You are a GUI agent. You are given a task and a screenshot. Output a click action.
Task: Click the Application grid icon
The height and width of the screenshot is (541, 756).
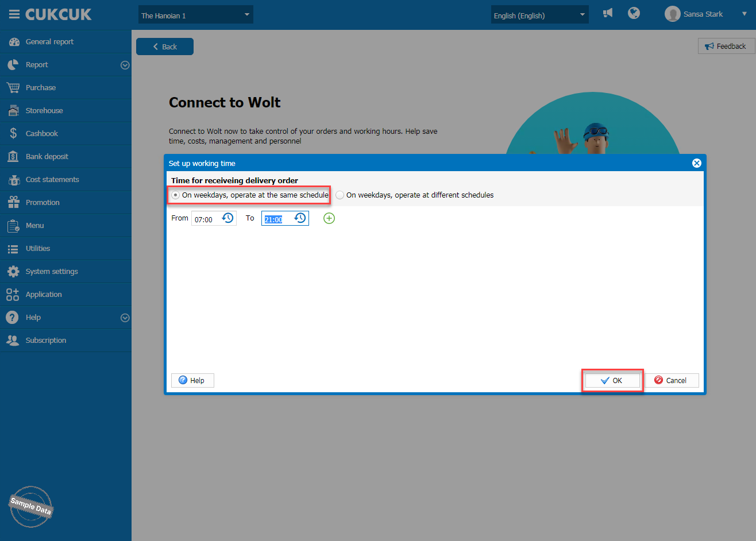pyautogui.click(x=13, y=295)
